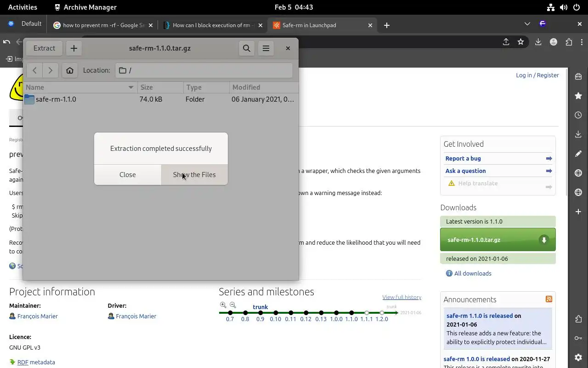Switch to the Google search rm -rf tab
588x368 pixels.
103,25
